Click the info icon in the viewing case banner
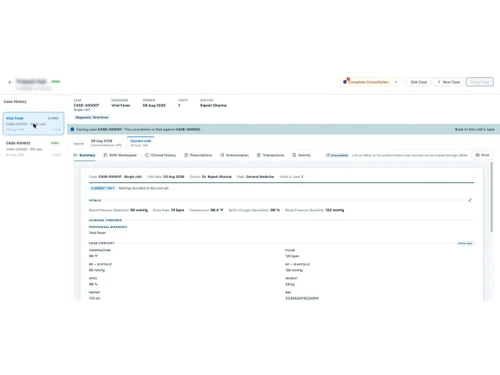Screen dimensions: 500x375 (x=72, y=129)
